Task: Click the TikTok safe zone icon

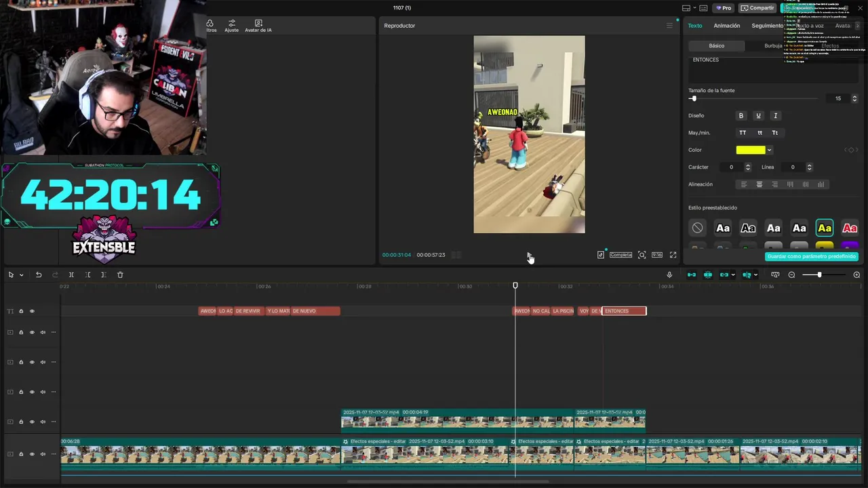Action: (x=601, y=255)
